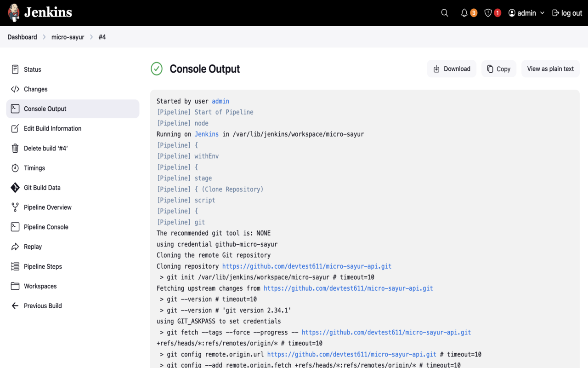This screenshot has width=588, height=368.
Task: Click 'Cloning the remote Git repository' line
Action: click(214, 255)
